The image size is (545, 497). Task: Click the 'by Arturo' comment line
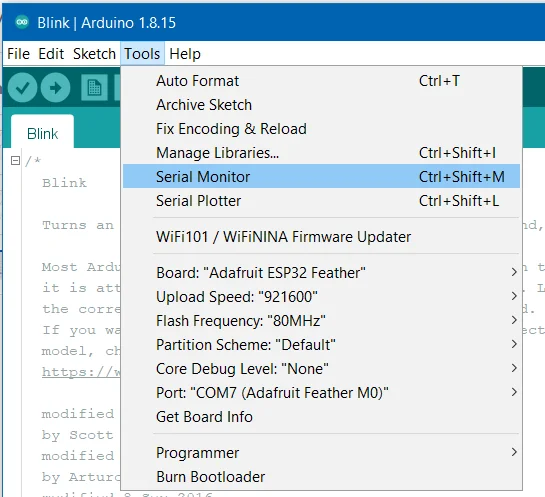pos(81,477)
